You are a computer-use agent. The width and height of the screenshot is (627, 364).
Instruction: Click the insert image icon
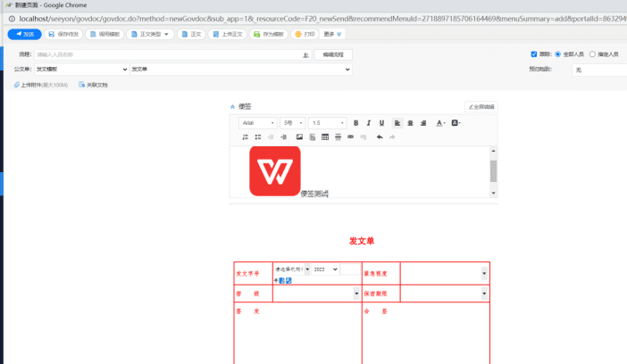[x=299, y=137]
